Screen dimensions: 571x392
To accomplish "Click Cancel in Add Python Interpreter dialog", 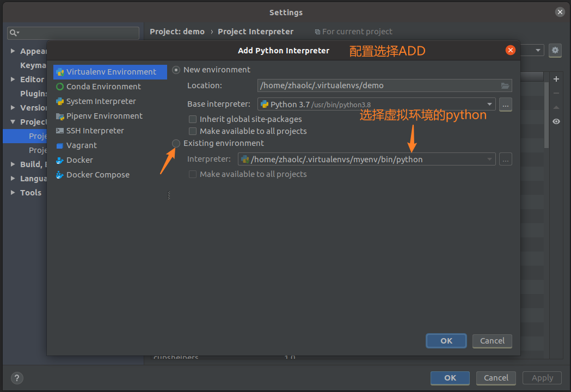I will tap(492, 341).
